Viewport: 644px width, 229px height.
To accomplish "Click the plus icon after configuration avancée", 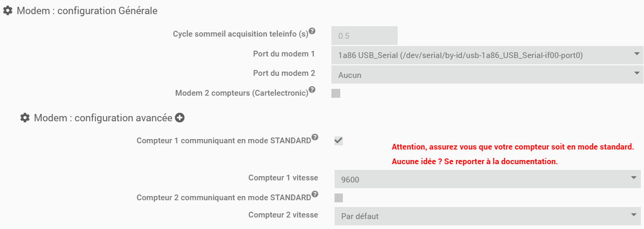I will [x=180, y=118].
